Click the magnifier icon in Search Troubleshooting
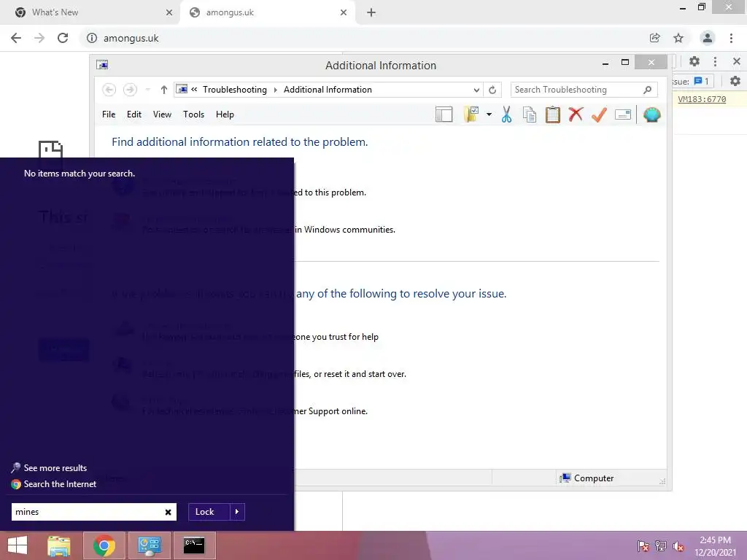Viewport: 747px width, 560px height. 648,90
